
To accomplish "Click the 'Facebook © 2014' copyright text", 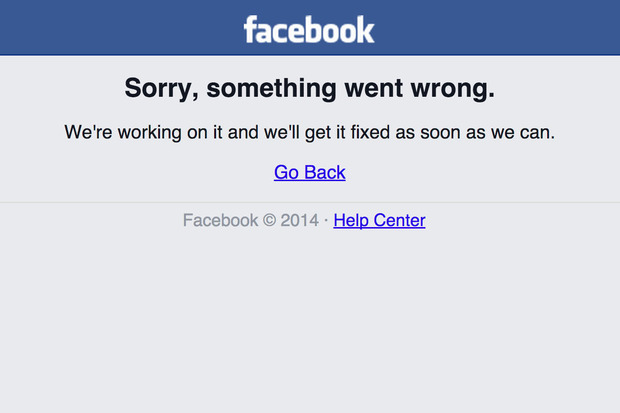I will 251,220.
